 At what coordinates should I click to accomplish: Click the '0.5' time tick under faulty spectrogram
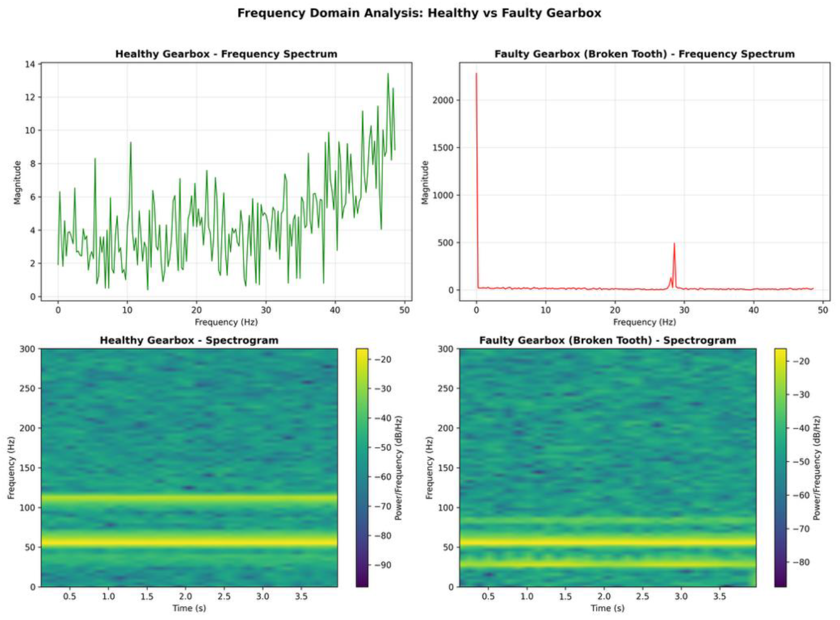pos(488,596)
